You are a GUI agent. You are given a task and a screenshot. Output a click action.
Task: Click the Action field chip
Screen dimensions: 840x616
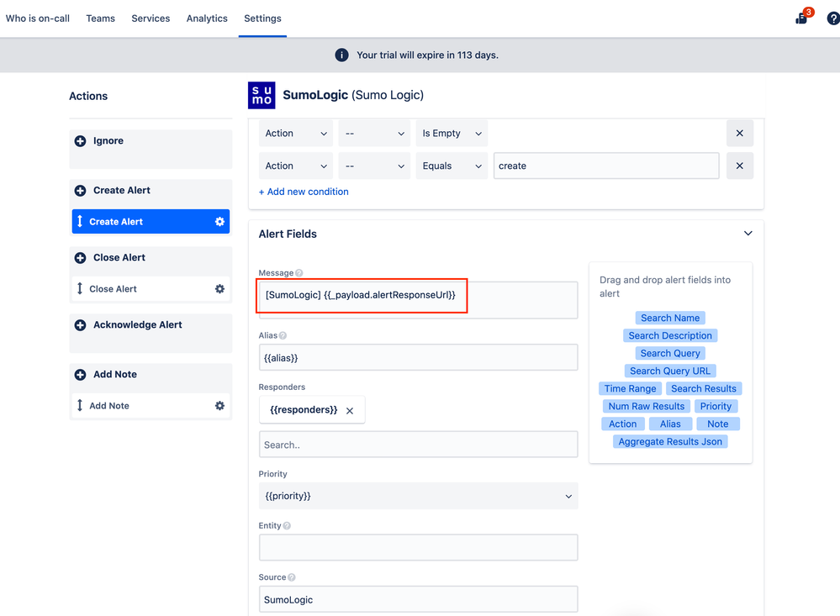click(x=622, y=424)
